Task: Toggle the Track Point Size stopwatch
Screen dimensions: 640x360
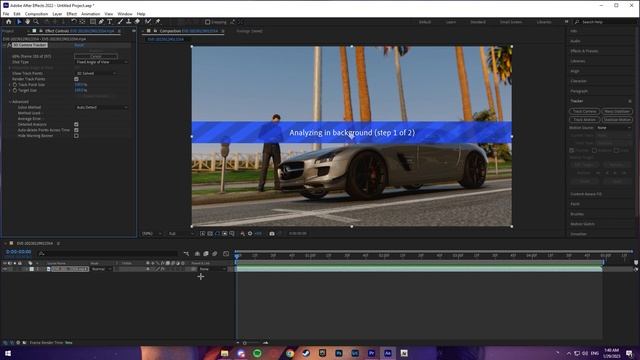Action: click(x=15, y=85)
